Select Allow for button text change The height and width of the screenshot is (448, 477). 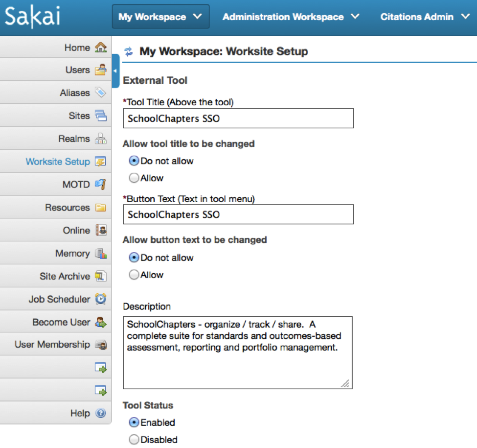pyautogui.click(x=134, y=275)
